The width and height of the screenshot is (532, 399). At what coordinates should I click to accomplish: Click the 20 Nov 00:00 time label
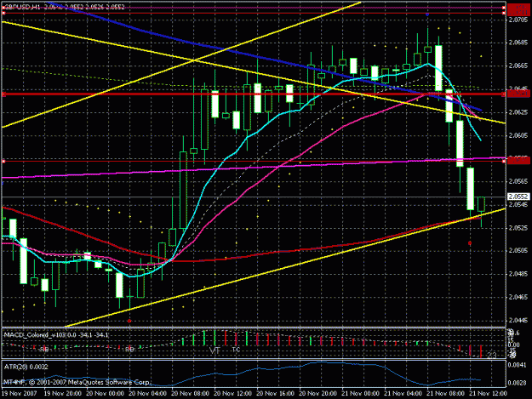(106, 393)
